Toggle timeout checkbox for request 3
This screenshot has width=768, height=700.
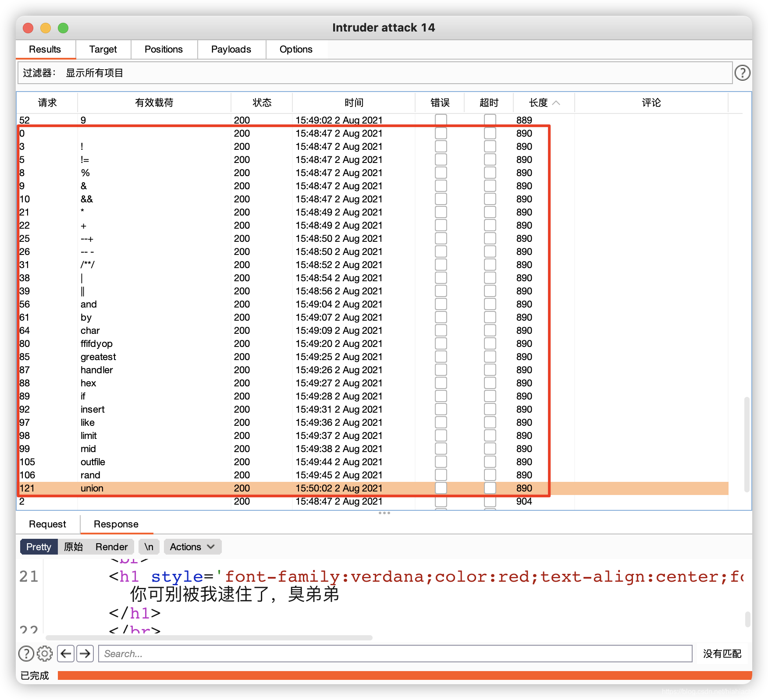click(490, 146)
